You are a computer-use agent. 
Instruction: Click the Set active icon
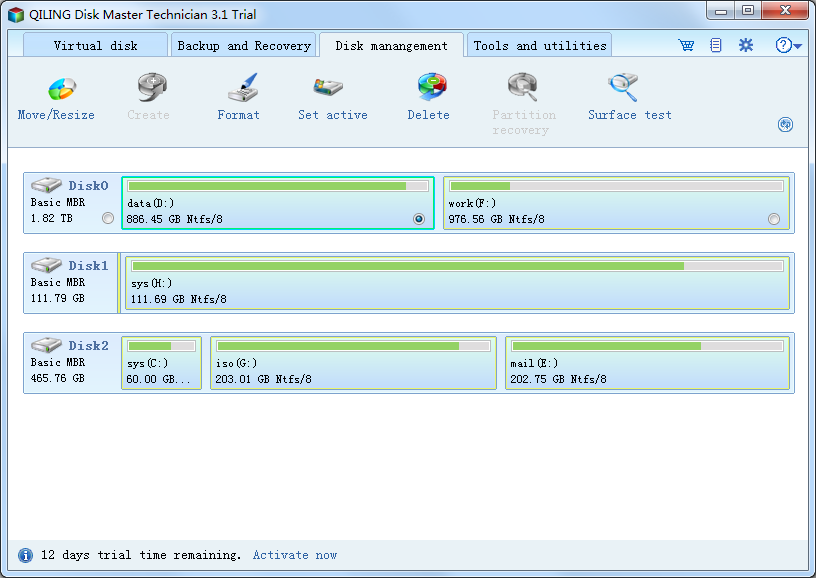[x=328, y=87]
